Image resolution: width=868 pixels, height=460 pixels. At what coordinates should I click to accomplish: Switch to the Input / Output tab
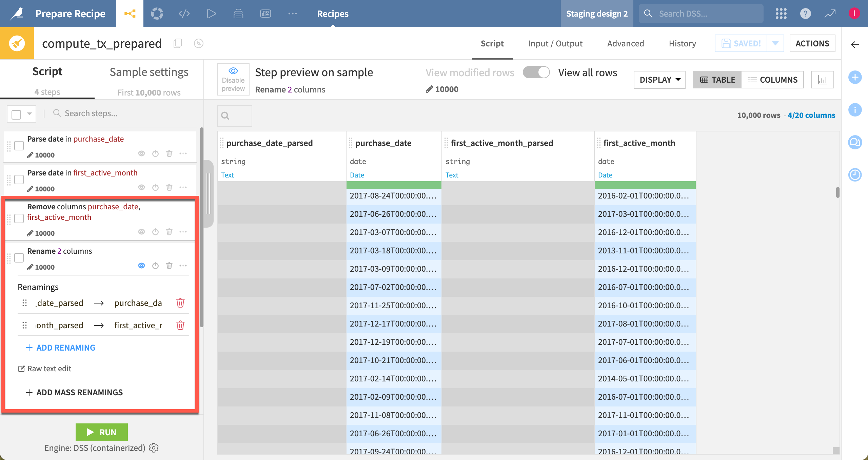click(555, 44)
